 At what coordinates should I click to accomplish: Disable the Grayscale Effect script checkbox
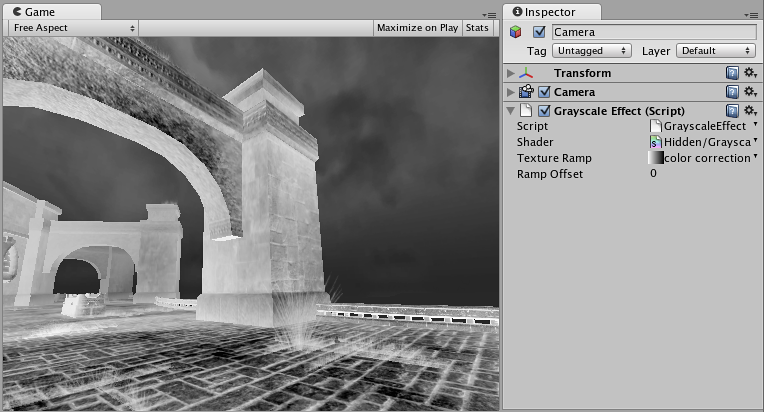[544, 111]
